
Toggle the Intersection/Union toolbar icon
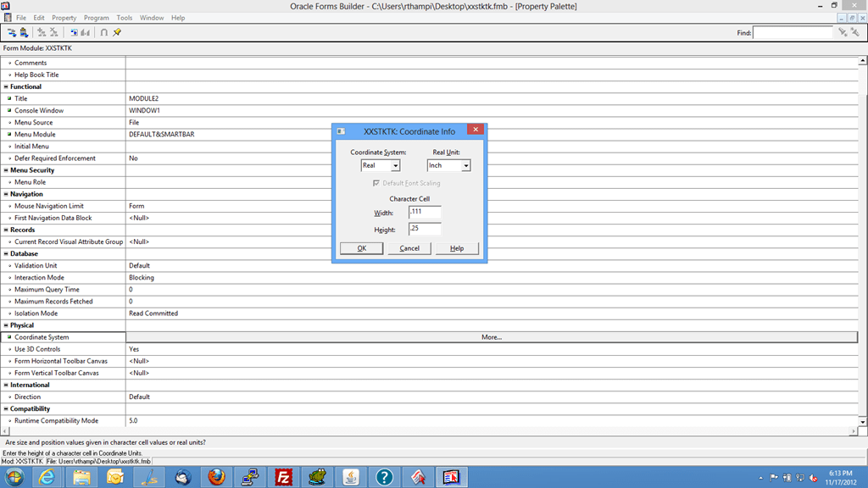[104, 33]
